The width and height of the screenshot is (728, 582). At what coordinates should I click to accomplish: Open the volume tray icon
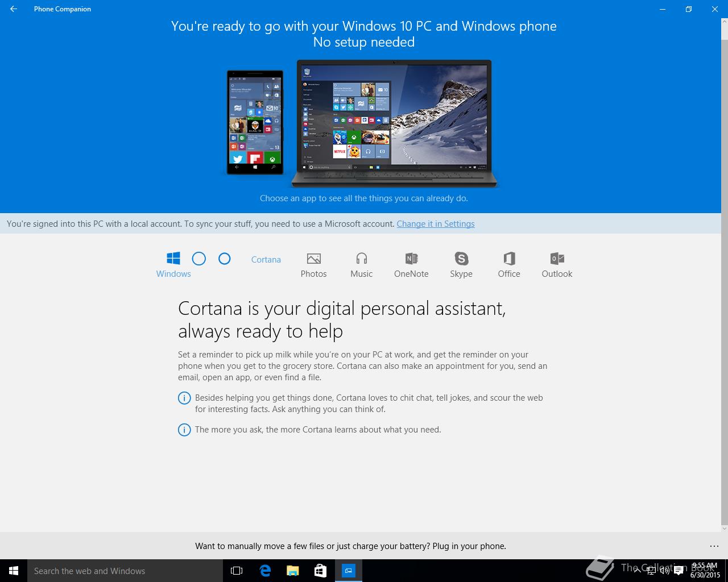click(664, 571)
